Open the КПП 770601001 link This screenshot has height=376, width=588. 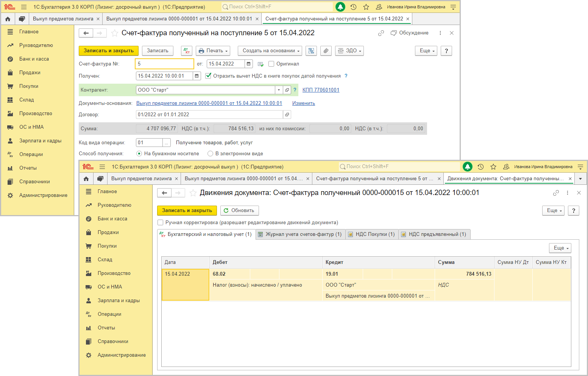321,90
